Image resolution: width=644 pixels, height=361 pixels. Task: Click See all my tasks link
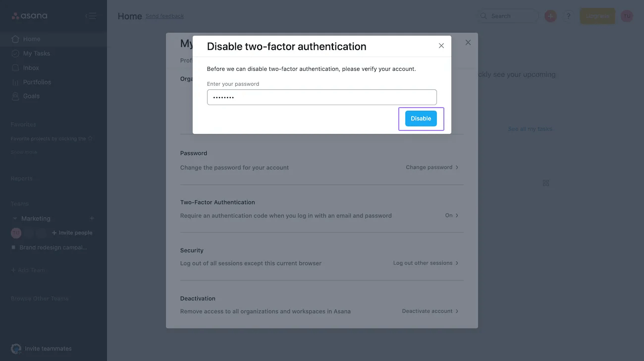coord(530,128)
